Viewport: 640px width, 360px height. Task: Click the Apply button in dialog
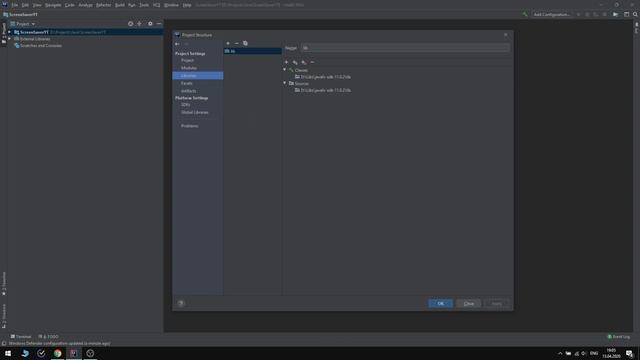pos(497,303)
